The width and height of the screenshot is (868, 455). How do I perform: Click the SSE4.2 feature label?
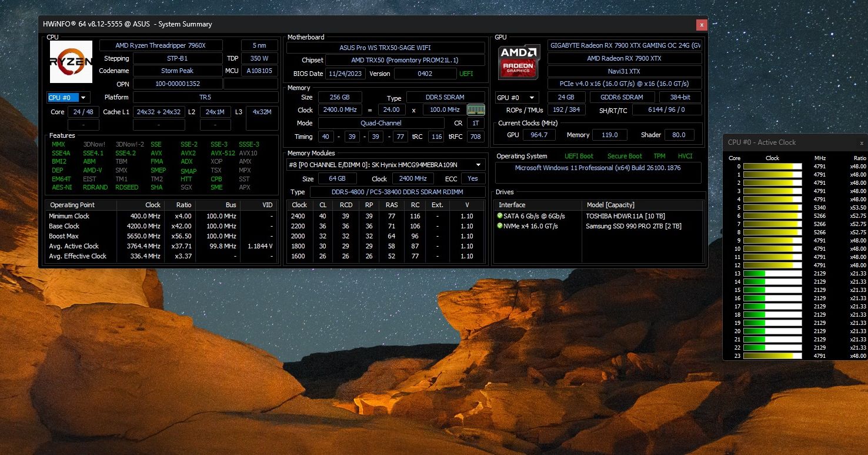click(x=125, y=153)
